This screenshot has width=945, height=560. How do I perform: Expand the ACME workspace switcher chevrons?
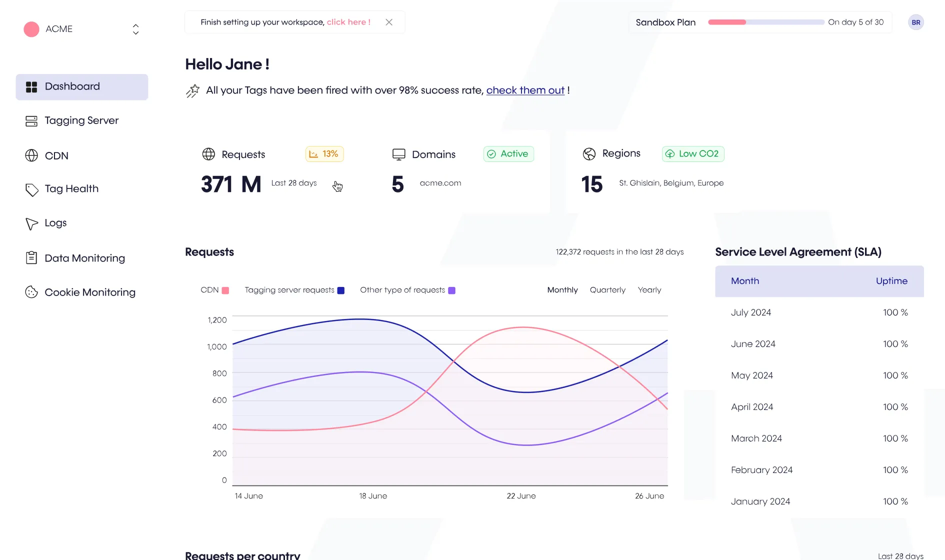tap(135, 29)
